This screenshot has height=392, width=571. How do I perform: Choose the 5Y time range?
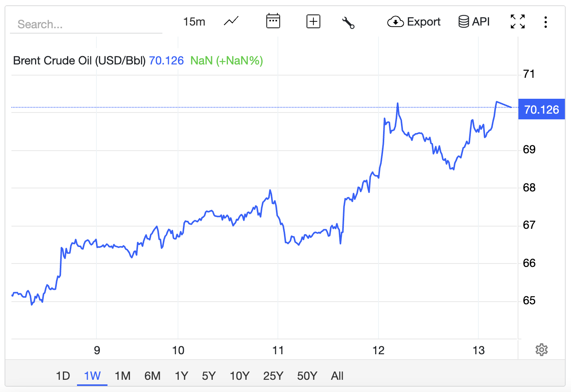(x=209, y=376)
